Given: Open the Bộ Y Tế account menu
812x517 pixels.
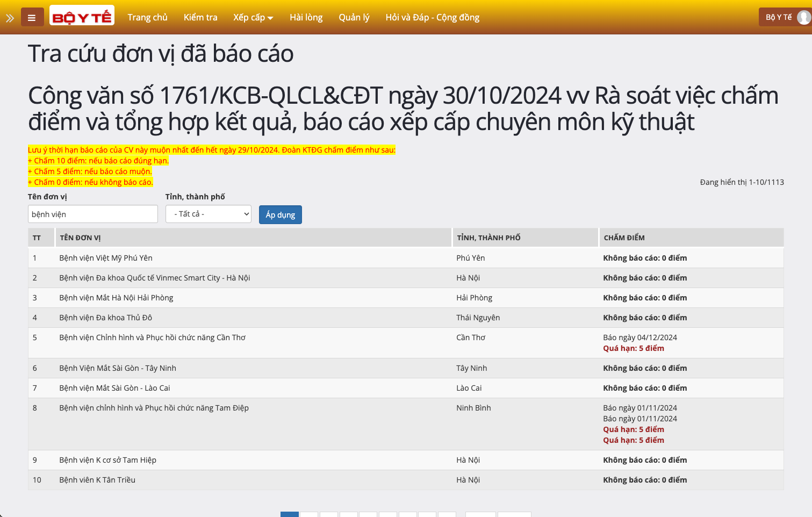Looking at the screenshot, I should [778, 17].
